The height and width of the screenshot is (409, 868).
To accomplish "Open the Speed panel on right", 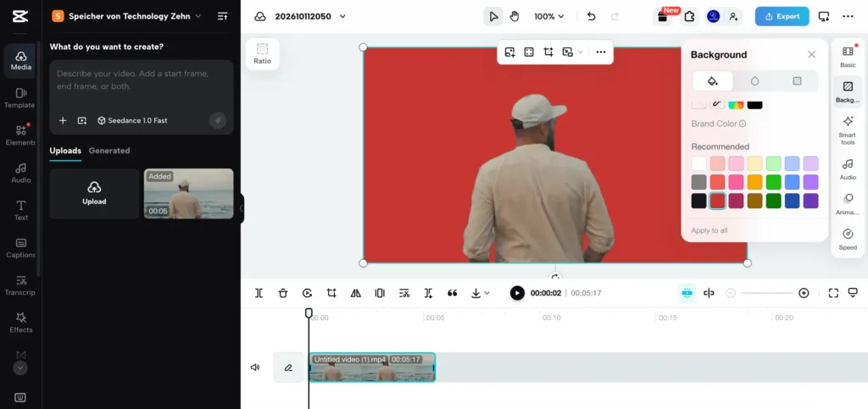I will point(848,239).
